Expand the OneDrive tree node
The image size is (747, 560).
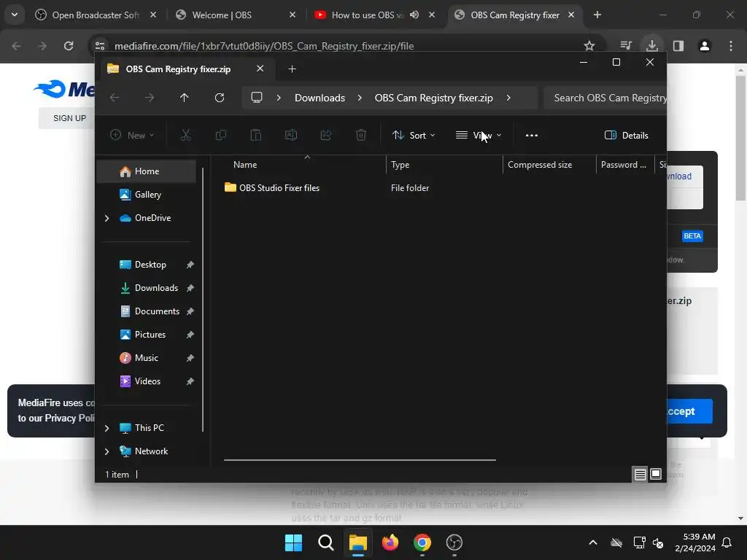pos(107,218)
